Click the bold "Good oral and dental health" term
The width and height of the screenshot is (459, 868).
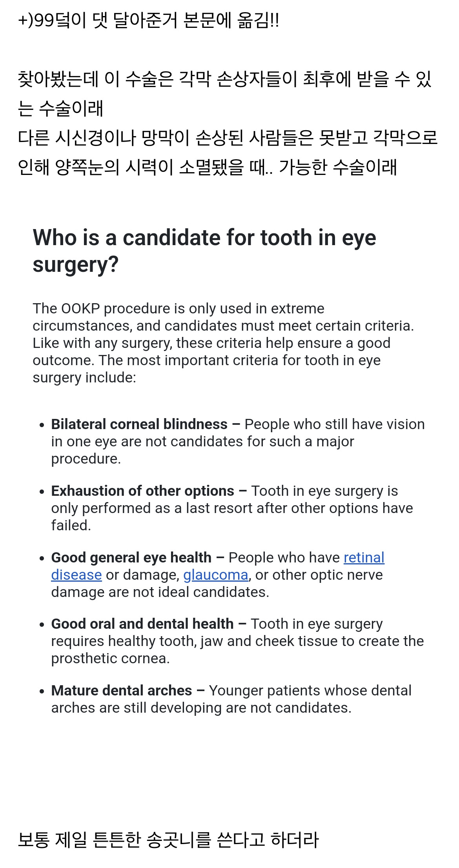[x=142, y=624]
